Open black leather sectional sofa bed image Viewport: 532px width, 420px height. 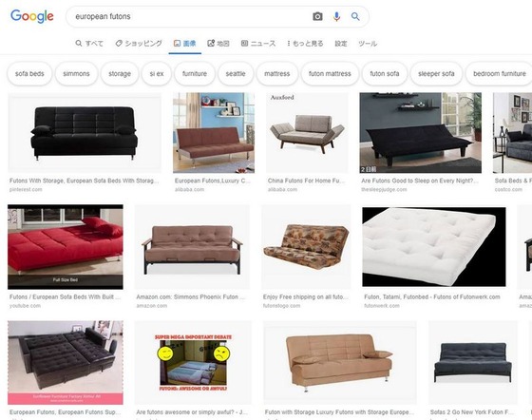pos(66,362)
